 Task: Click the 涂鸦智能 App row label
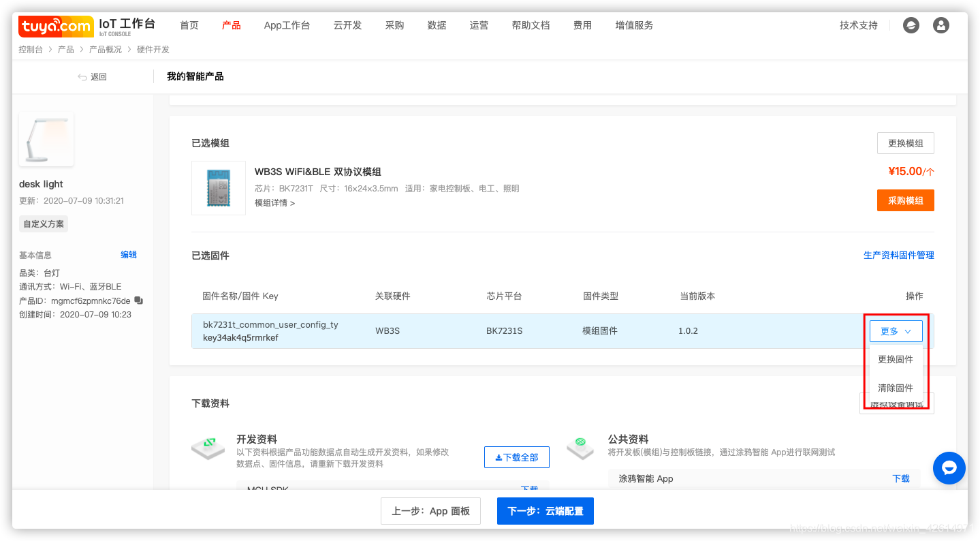click(x=646, y=478)
